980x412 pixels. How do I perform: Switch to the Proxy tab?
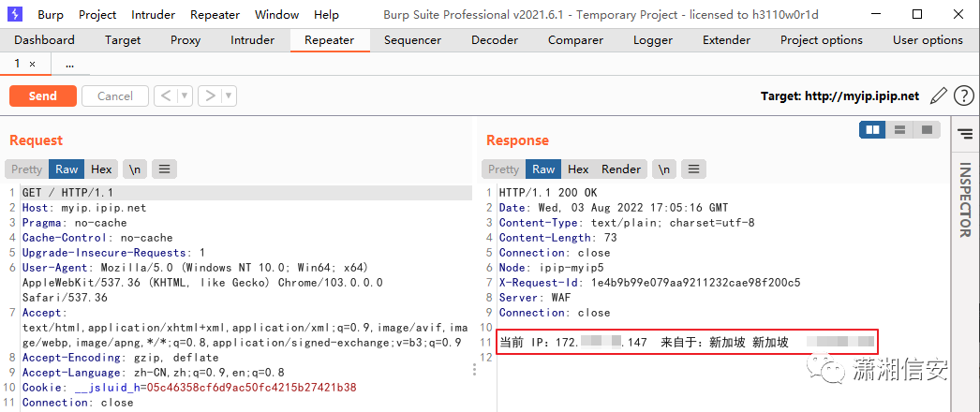pos(186,40)
